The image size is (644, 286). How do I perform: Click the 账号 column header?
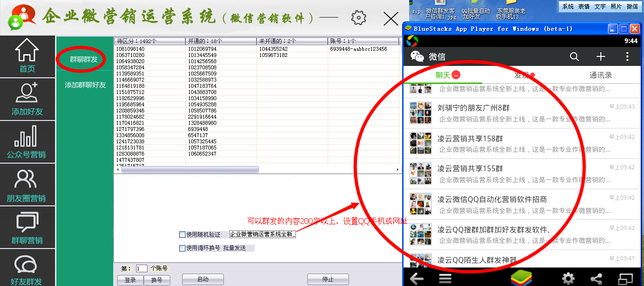(363, 41)
